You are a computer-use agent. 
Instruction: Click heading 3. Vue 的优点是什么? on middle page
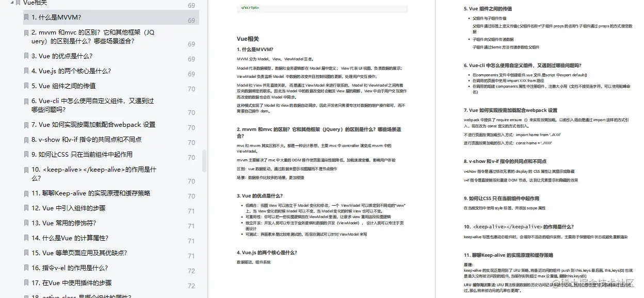coord(260,196)
